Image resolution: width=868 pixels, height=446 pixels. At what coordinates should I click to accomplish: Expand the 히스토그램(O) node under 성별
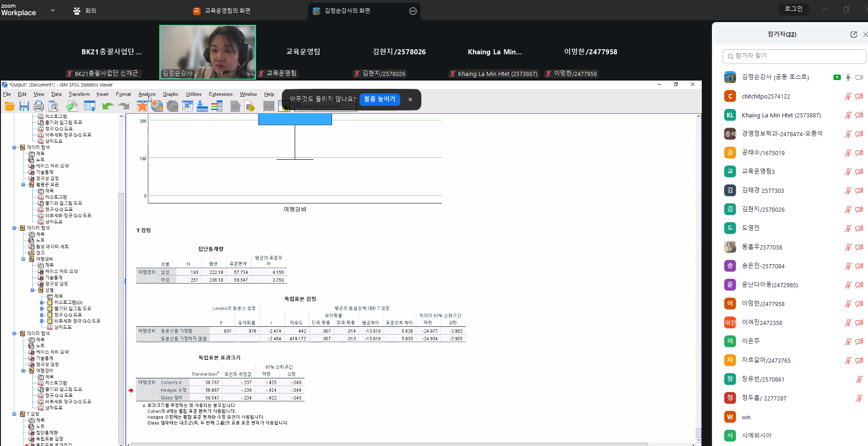pyautogui.click(x=41, y=302)
